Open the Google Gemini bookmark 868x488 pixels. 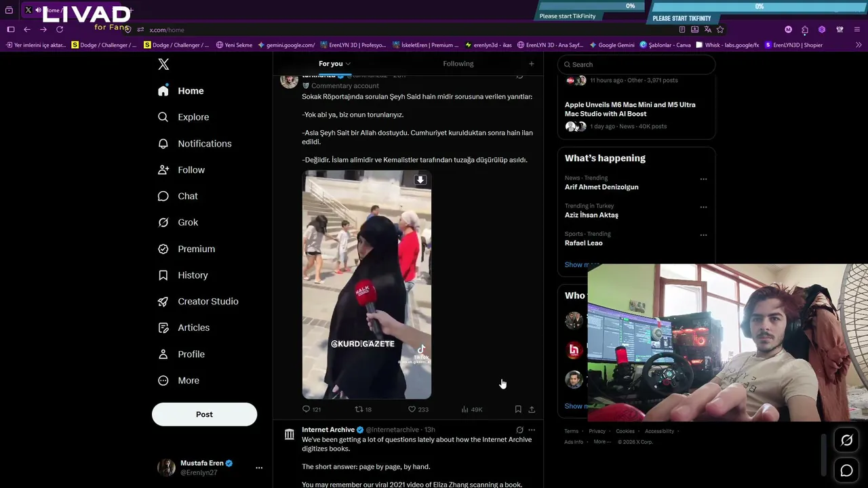pos(612,45)
